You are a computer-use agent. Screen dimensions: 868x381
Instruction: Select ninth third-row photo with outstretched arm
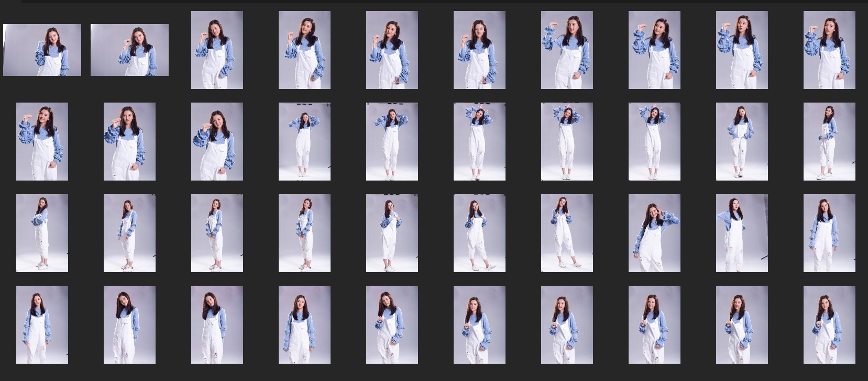coord(742,233)
